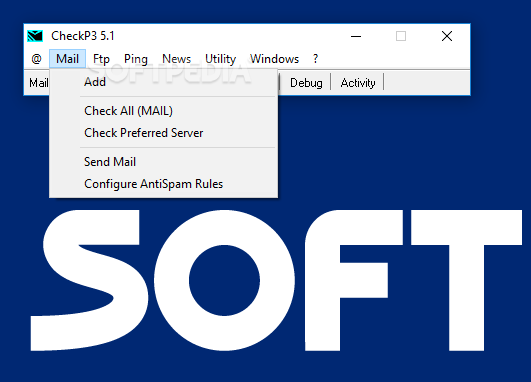This screenshot has height=382, width=531.
Task: Open the News menu
Action: pos(176,59)
